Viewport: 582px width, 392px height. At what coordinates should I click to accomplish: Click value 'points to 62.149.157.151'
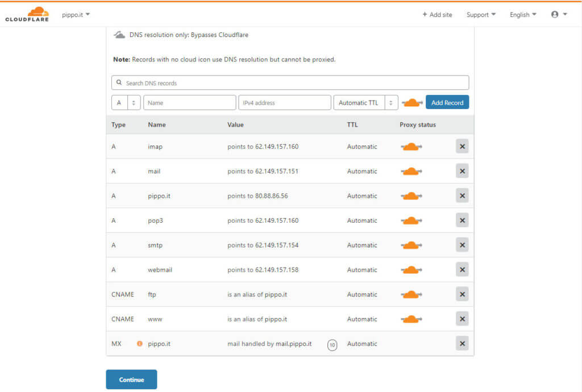pos(263,172)
